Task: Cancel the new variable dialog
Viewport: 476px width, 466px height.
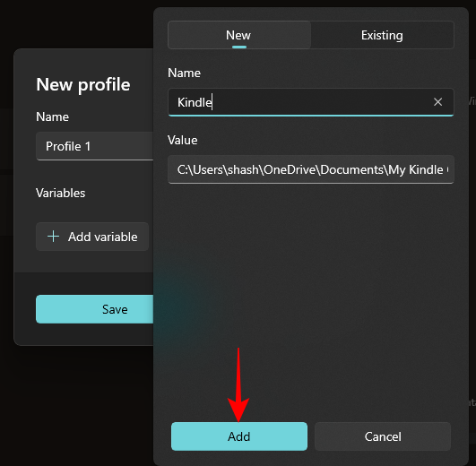Action: (383, 436)
